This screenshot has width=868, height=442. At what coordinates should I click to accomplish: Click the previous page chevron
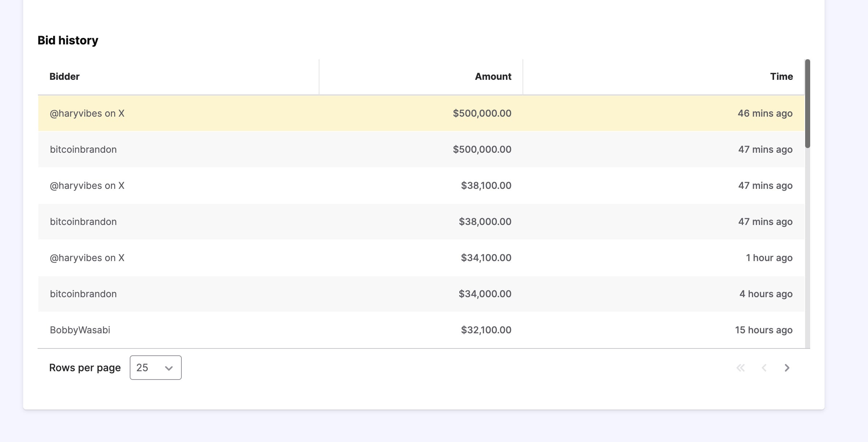coord(764,368)
